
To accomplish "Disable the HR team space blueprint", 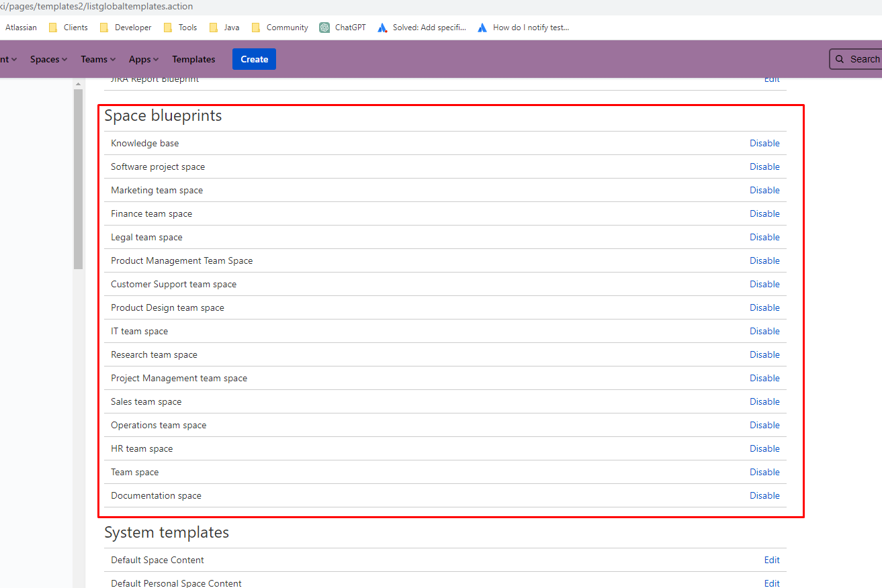I will click(764, 448).
